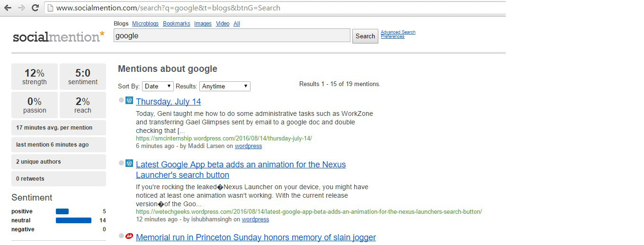Switch to All search type

(237, 24)
